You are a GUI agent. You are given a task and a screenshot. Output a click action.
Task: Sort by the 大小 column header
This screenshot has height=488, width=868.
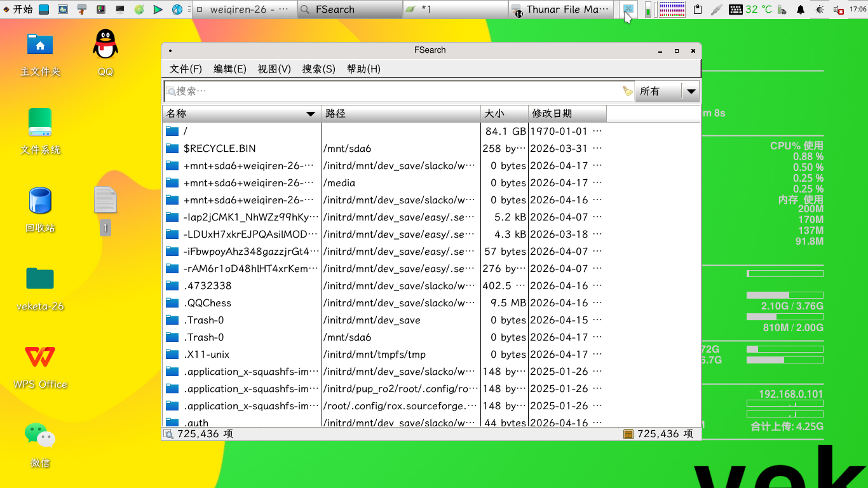[505, 114]
